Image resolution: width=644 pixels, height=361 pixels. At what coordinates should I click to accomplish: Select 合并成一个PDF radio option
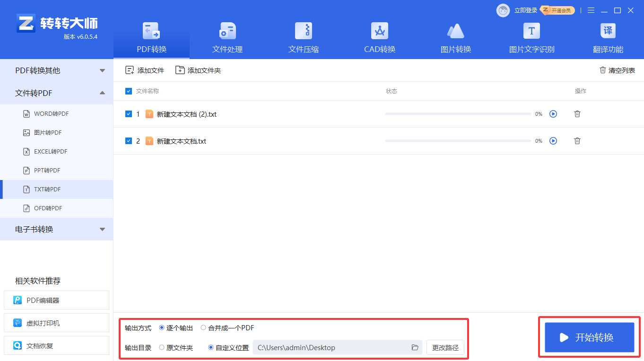(x=203, y=327)
